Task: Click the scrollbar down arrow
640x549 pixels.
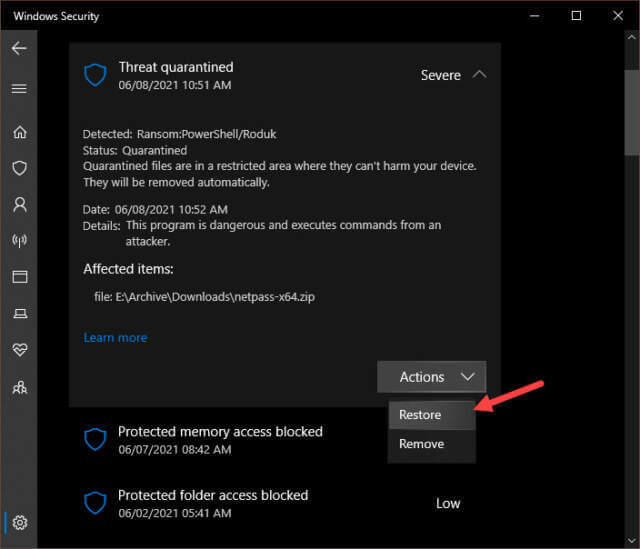Action: [x=631, y=541]
